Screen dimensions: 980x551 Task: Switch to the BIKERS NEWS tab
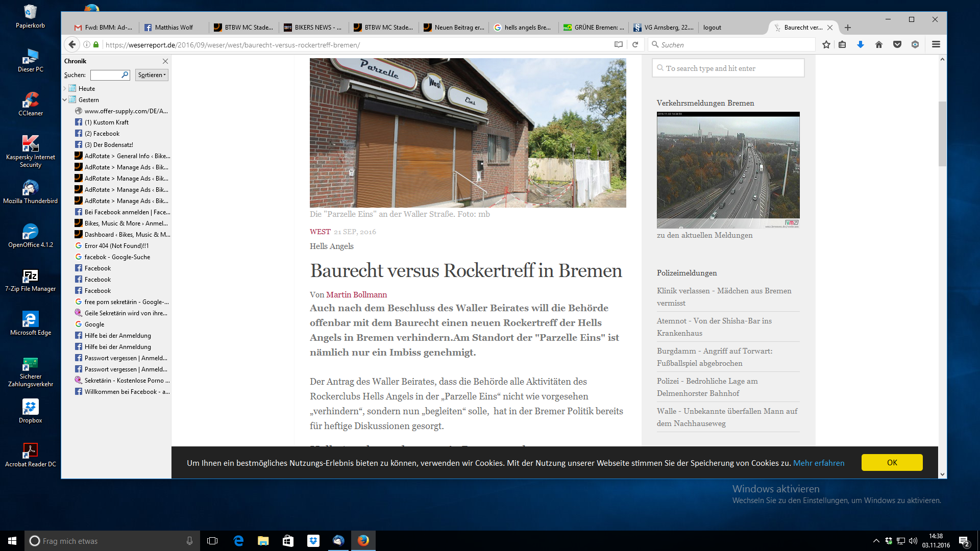[313, 28]
